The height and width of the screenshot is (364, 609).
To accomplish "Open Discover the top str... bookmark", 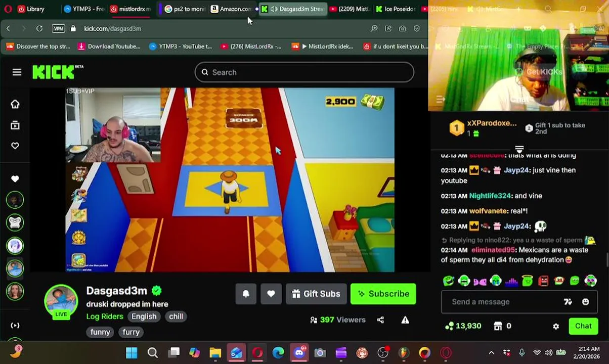I will tap(38, 47).
